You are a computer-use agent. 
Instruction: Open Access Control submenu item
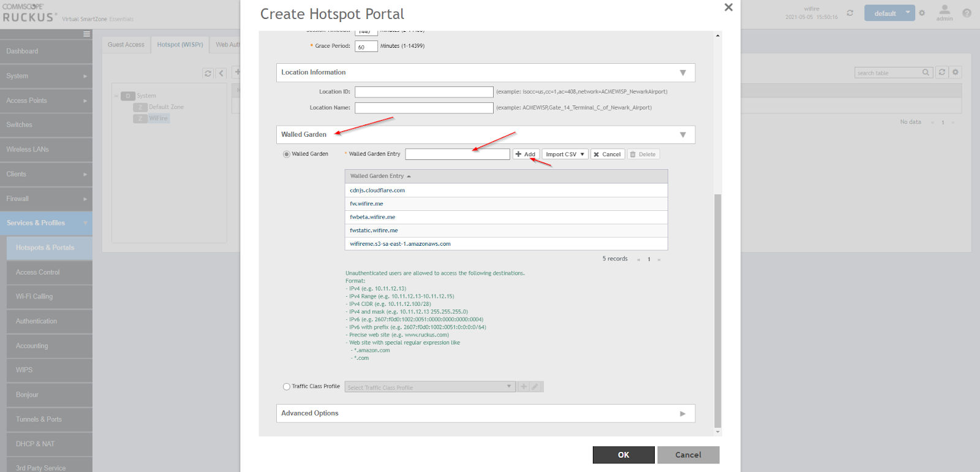(x=50, y=272)
